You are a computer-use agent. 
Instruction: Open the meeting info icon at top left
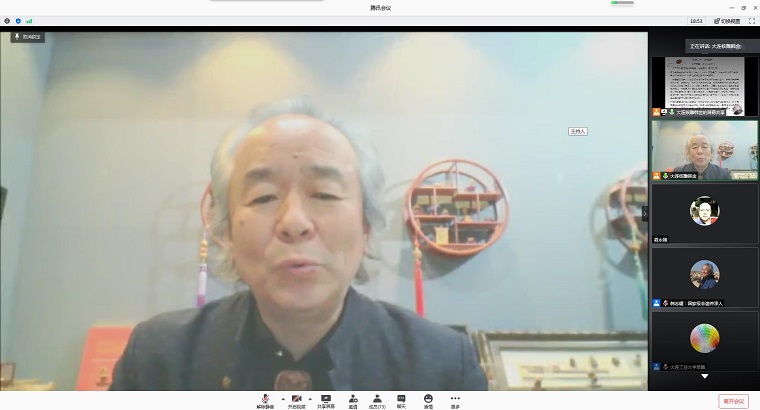(x=6, y=20)
